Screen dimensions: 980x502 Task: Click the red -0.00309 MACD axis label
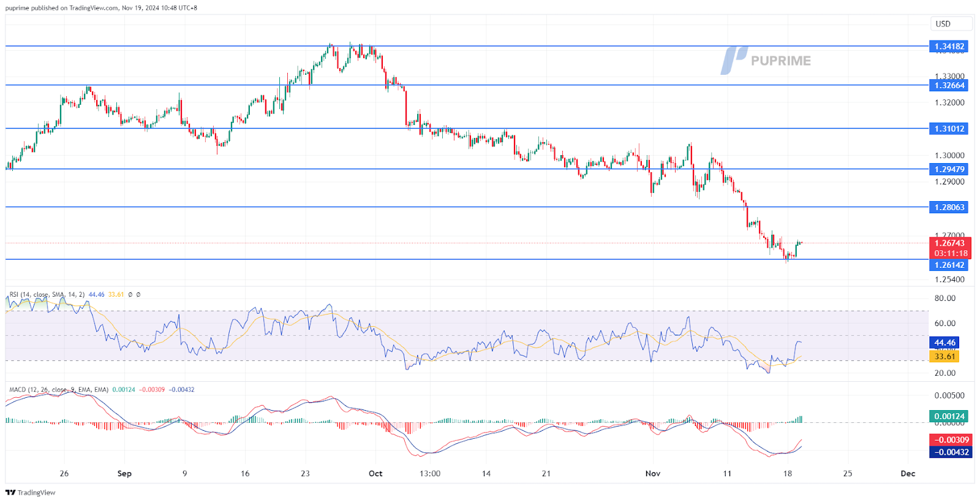951,440
